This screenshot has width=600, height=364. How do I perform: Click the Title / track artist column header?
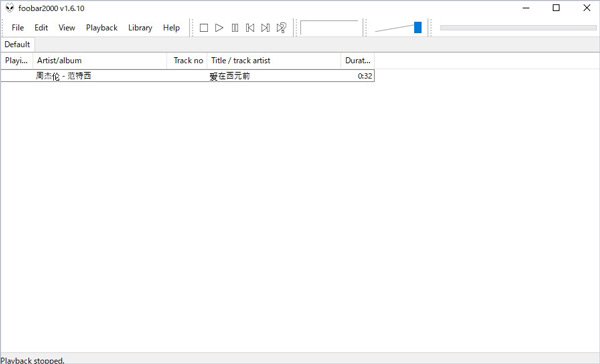[x=274, y=60]
